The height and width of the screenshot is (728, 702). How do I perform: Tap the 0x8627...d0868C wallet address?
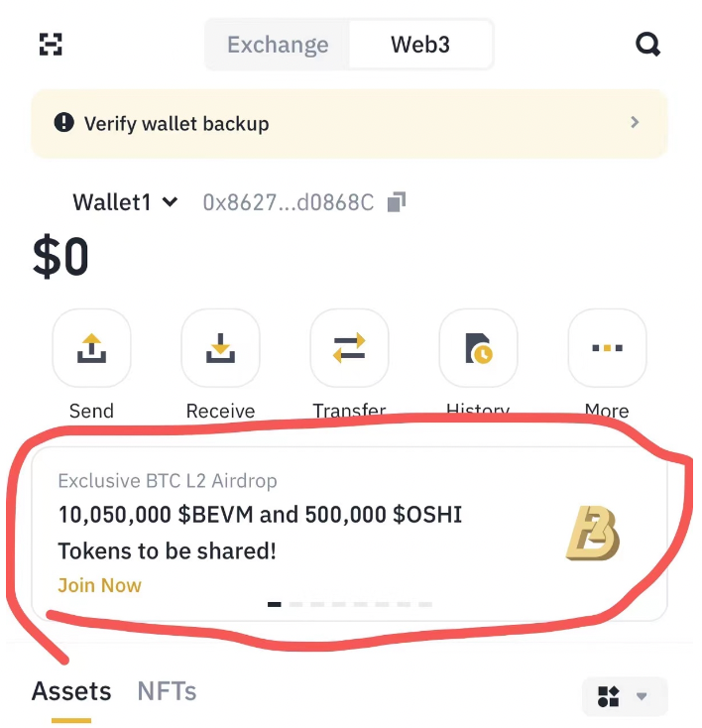point(289,203)
